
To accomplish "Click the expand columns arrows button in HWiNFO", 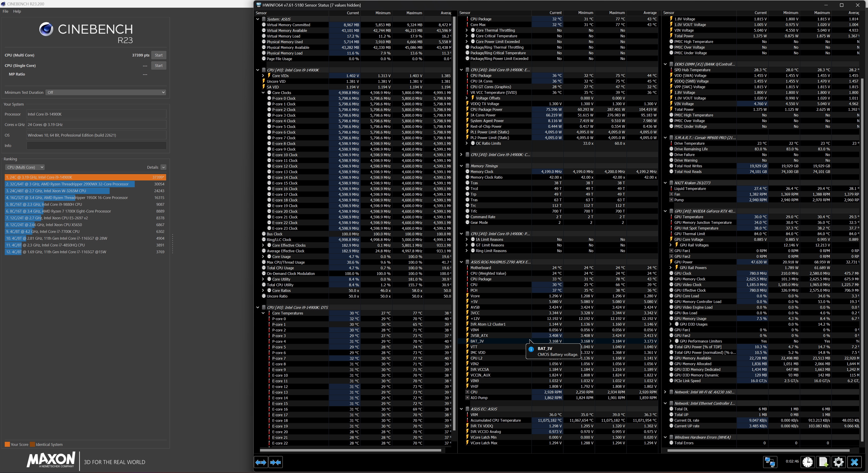I will pyautogui.click(x=261, y=462).
